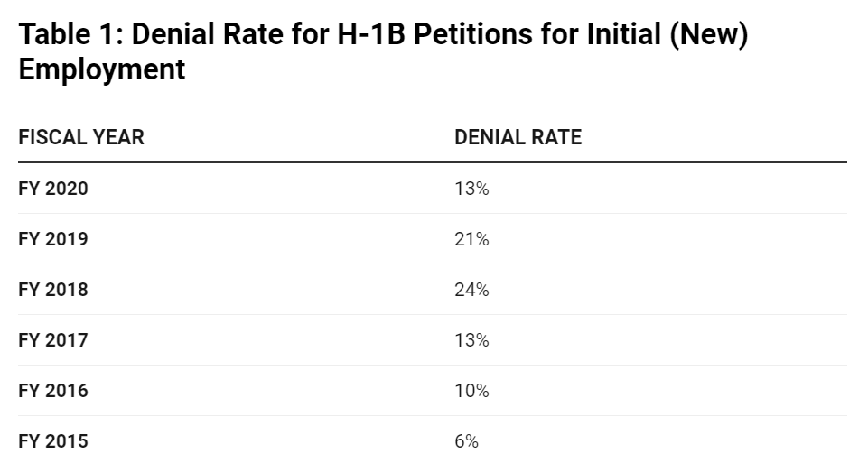Select the FY 2020 row label
This screenshot has width=868, height=472.
click(x=53, y=189)
